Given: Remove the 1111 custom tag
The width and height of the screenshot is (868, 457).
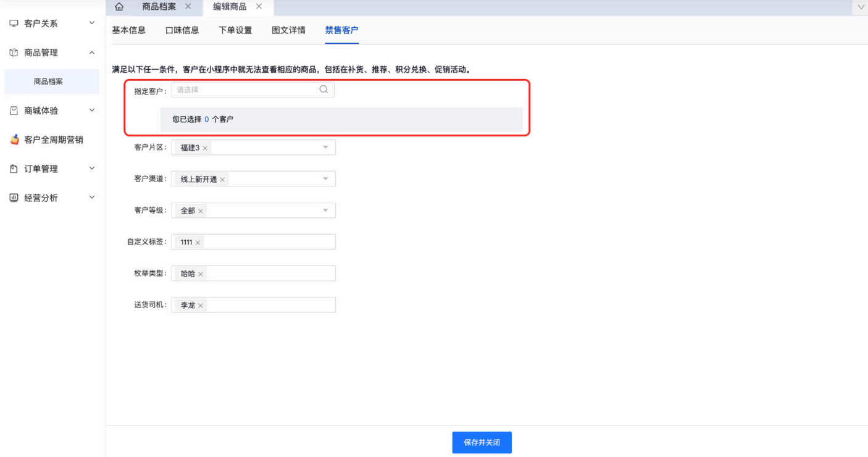Looking at the screenshot, I should tap(198, 243).
